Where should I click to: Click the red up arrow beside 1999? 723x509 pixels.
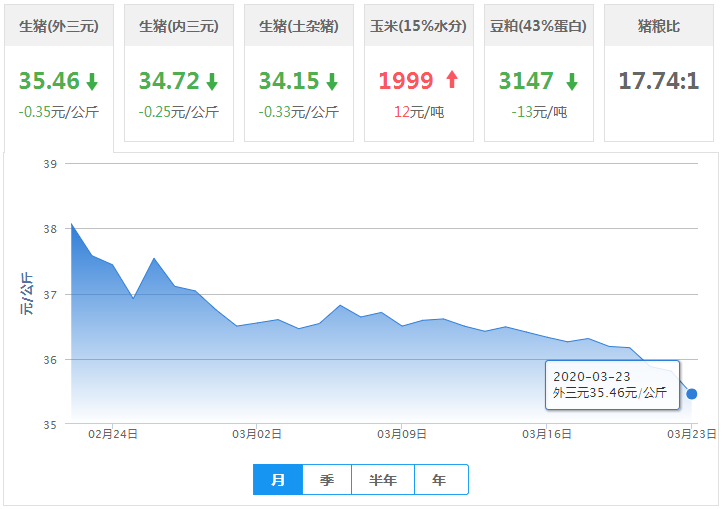451,81
